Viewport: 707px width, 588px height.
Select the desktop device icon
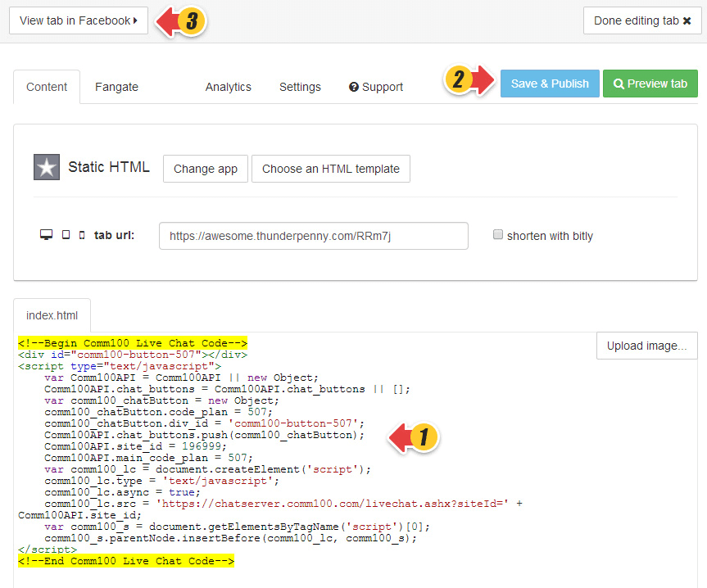point(46,235)
